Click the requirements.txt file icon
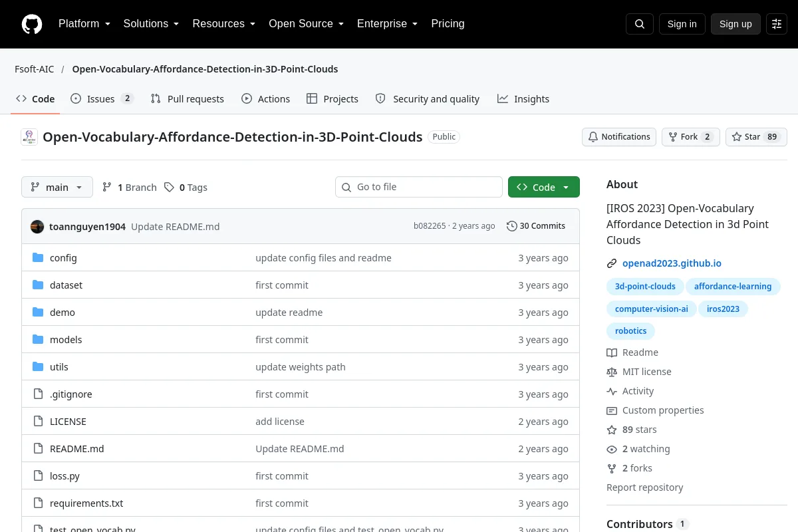 38,503
